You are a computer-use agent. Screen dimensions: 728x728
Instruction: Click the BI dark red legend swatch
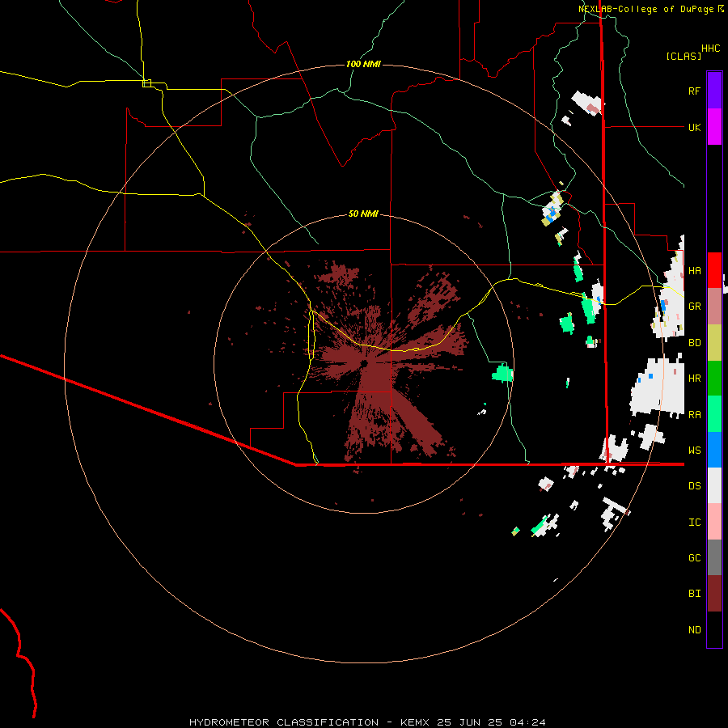click(714, 594)
